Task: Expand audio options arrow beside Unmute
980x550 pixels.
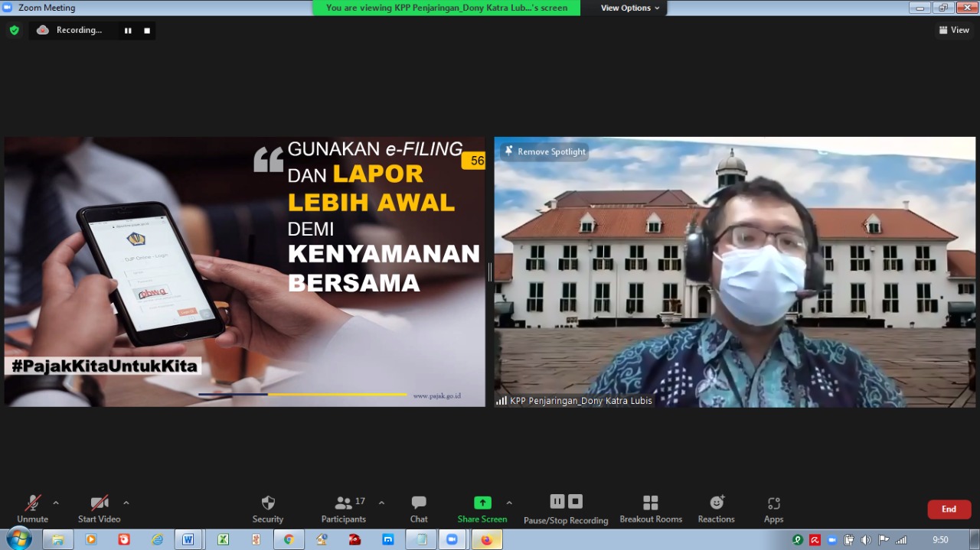Action: click(x=56, y=503)
